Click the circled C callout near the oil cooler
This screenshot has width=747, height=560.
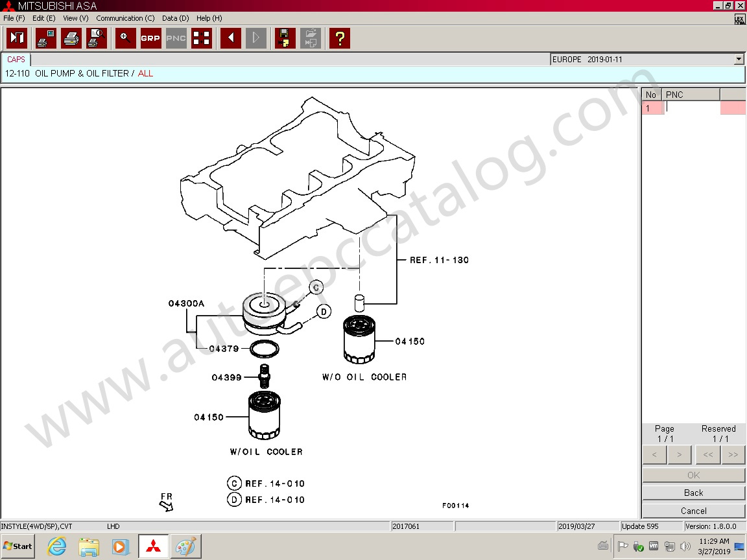click(x=316, y=287)
